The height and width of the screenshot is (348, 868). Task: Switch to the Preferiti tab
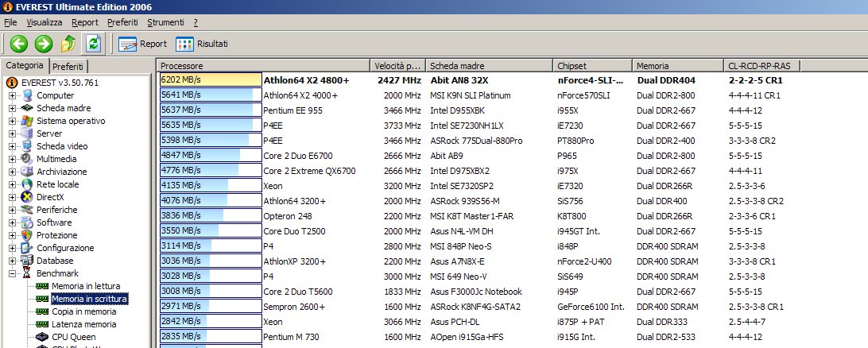[68, 67]
